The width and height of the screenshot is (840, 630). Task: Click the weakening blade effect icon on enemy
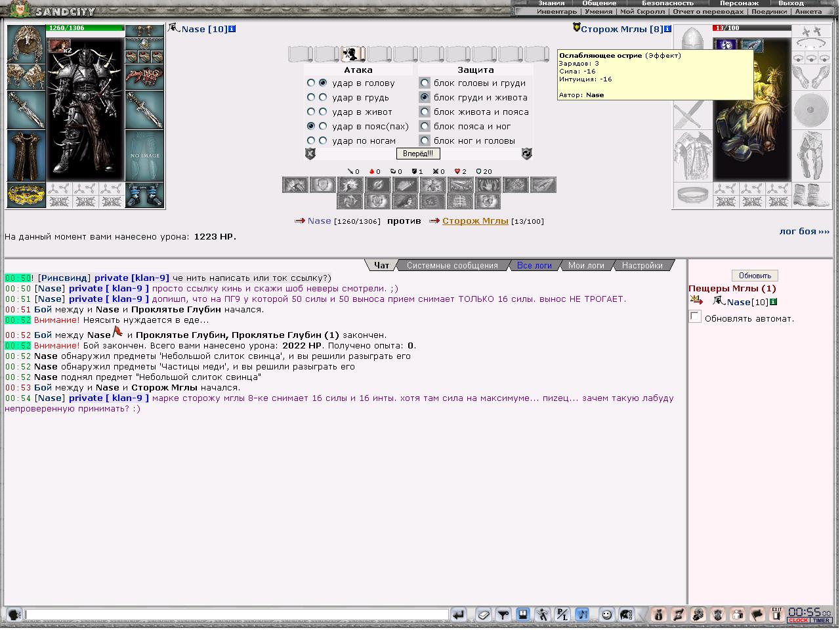point(751,45)
